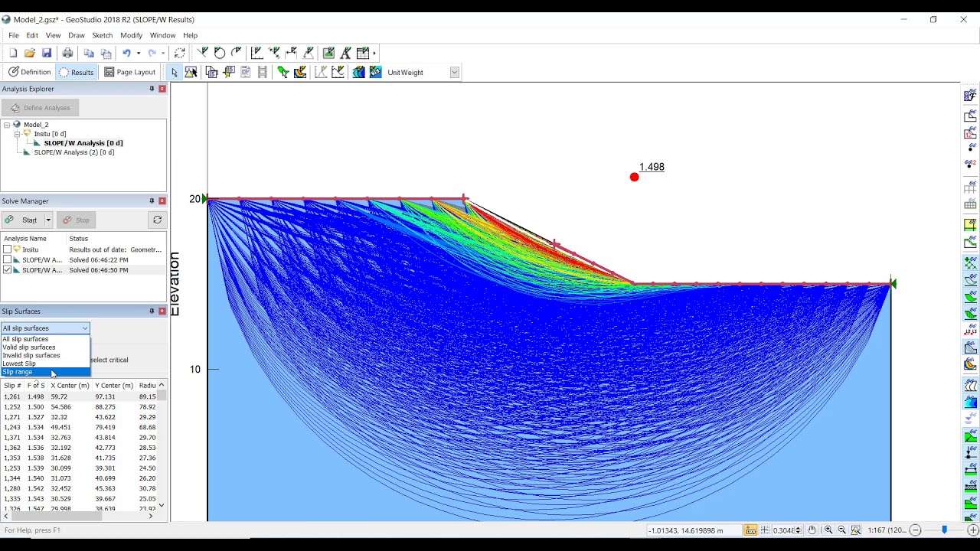
Task: Open the Modify menu
Action: click(131, 35)
